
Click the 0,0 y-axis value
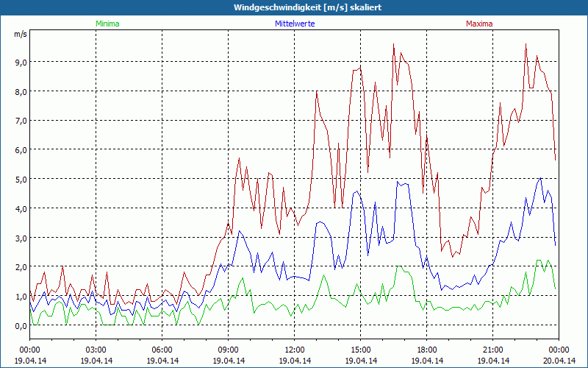21,326
